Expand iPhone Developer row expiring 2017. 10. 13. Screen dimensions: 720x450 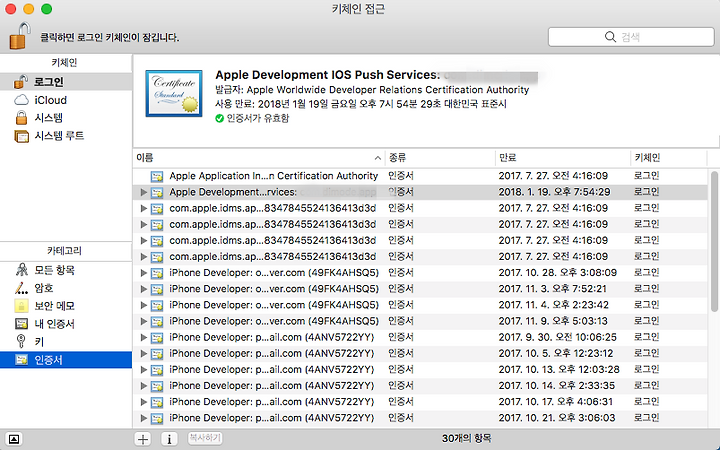[144, 370]
